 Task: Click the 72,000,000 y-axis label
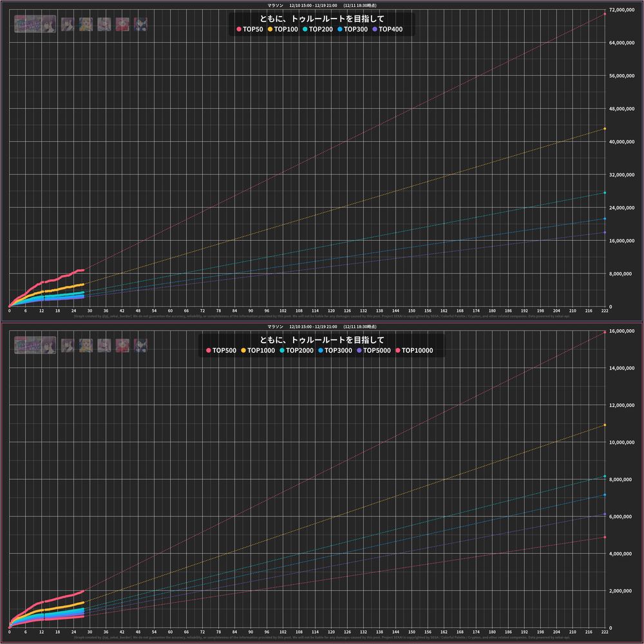[x=622, y=10]
